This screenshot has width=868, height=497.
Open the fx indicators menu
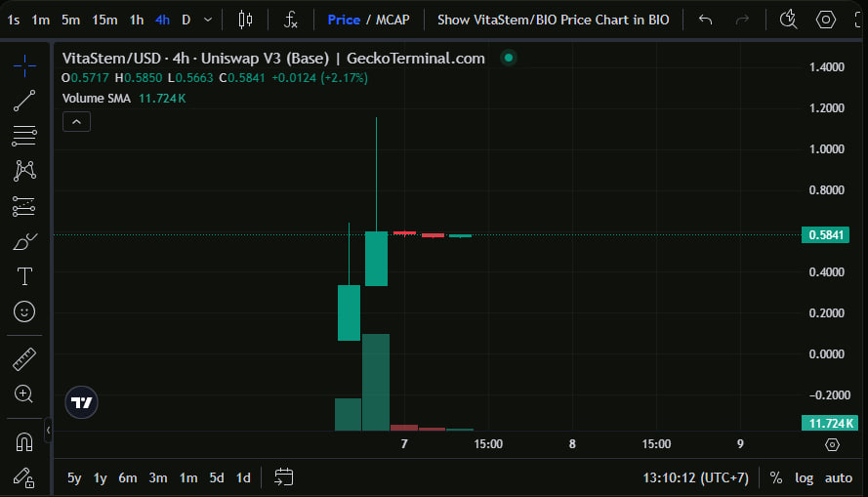pos(291,20)
